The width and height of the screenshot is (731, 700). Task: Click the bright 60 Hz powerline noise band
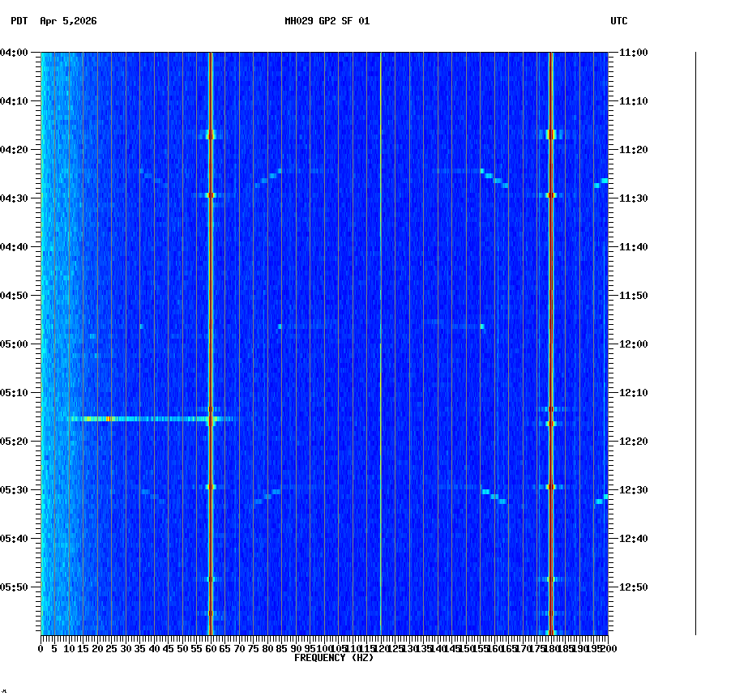211,324
